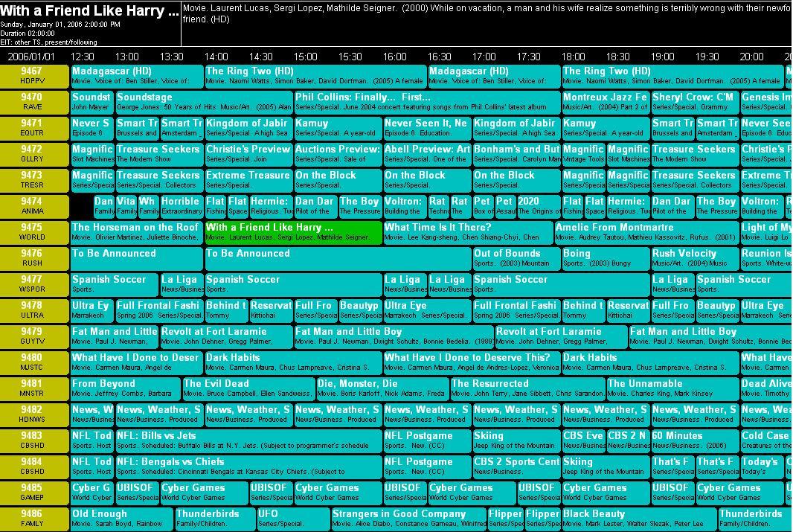Select Amelie From Montmartre program

pos(647,232)
